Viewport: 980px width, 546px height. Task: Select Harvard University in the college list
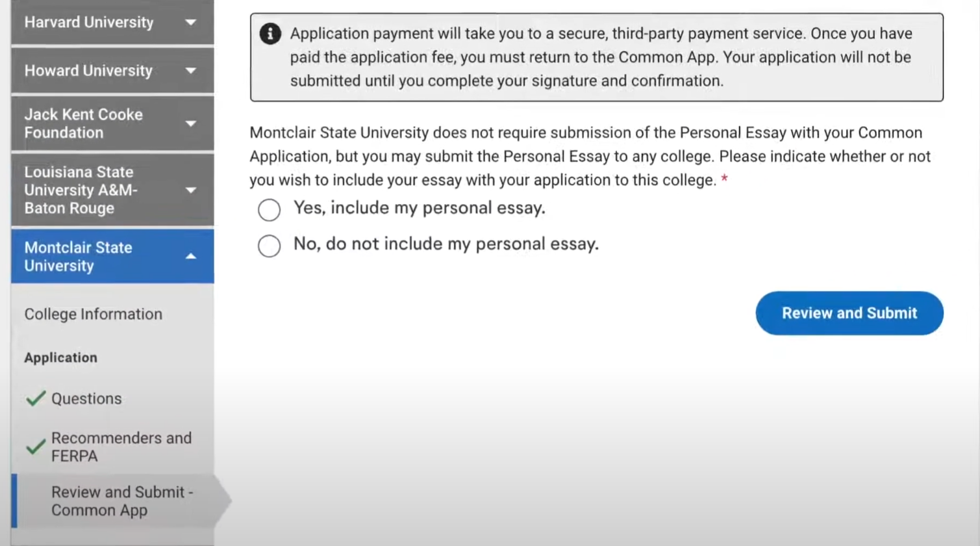[x=88, y=22]
